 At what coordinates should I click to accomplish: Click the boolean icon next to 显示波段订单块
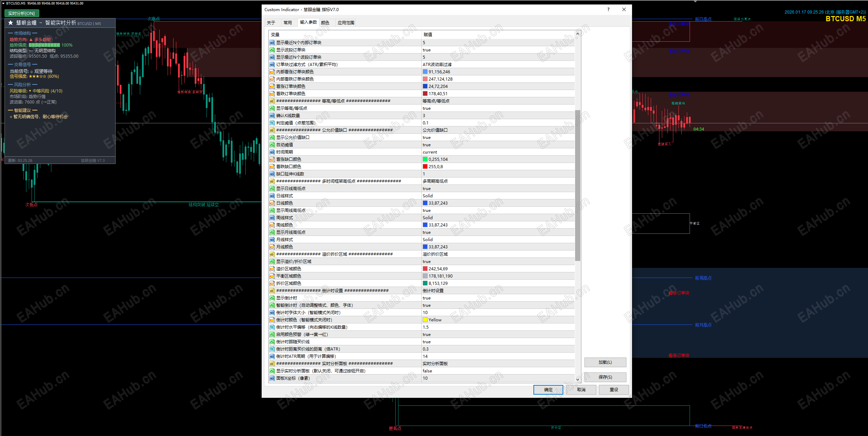coord(272,50)
